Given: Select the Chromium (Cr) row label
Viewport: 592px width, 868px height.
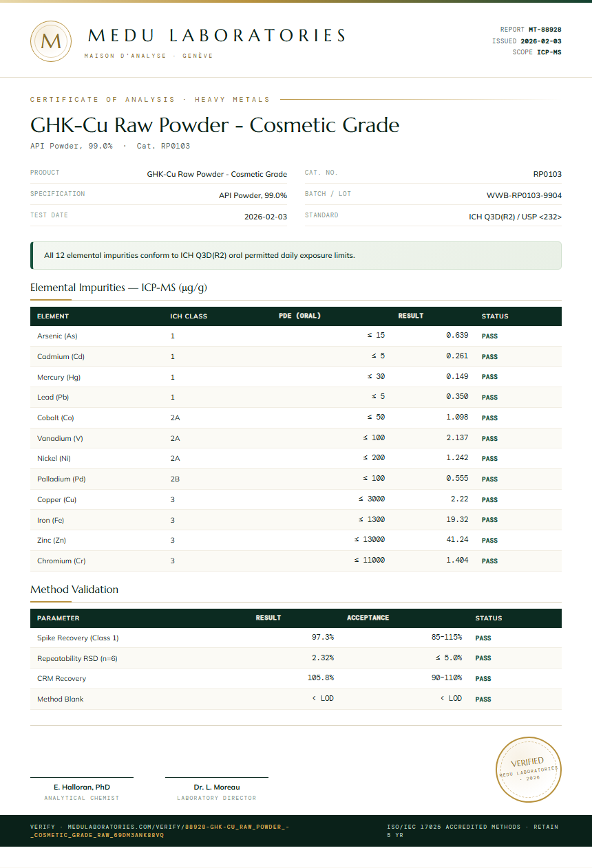Looking at the screenshot, I should [x=61, y=561].
